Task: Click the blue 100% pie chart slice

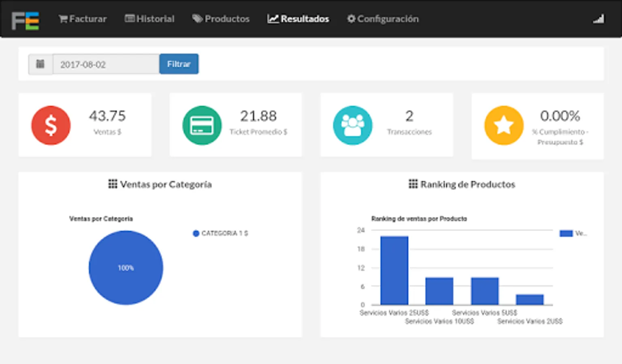Action: (x=126, y=268)
